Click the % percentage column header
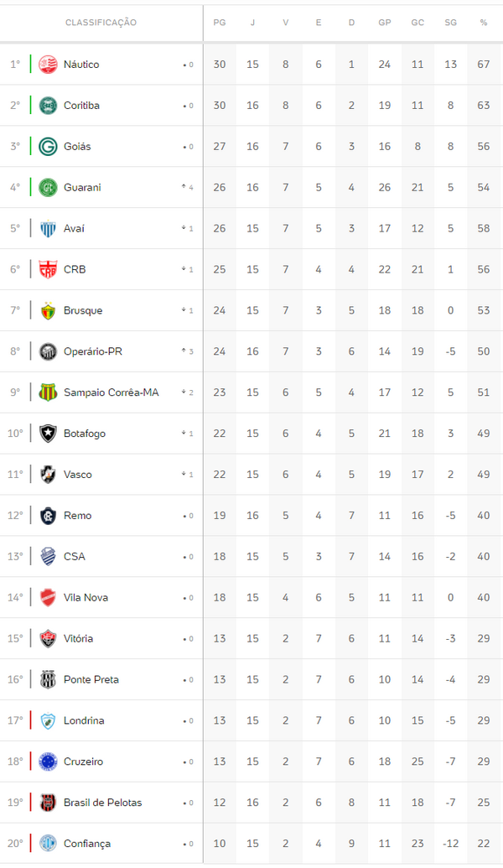Viewport: 503px width, 868px height. (x=484, y=23)
